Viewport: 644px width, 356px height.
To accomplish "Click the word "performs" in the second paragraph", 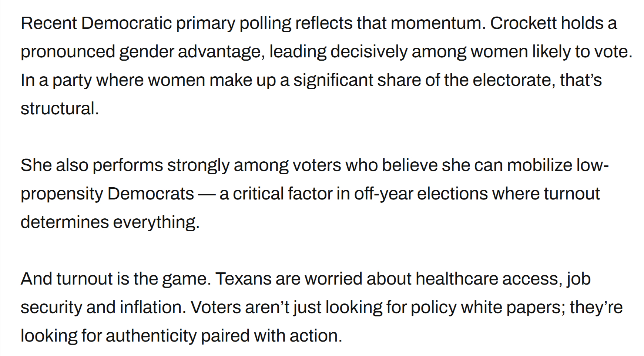I will tap(128, 165).
